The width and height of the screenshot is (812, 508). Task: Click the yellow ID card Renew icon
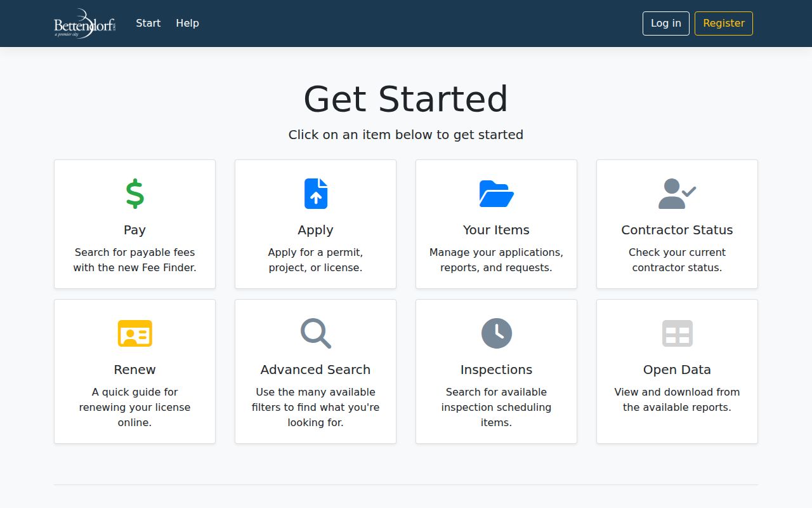[x=134, y=333]
